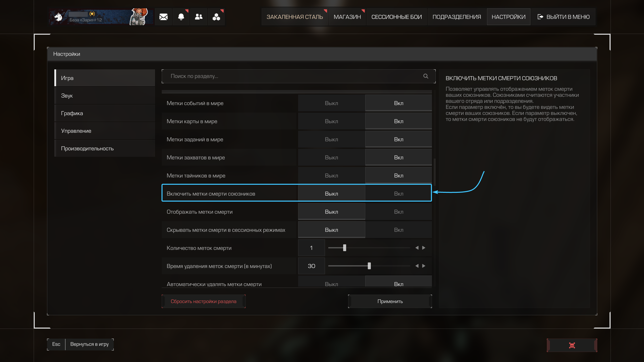This screenshot has height=362, width=644.
Task: Increase Количество меток смерти with right arrow
Action: (x=424, y=248)
